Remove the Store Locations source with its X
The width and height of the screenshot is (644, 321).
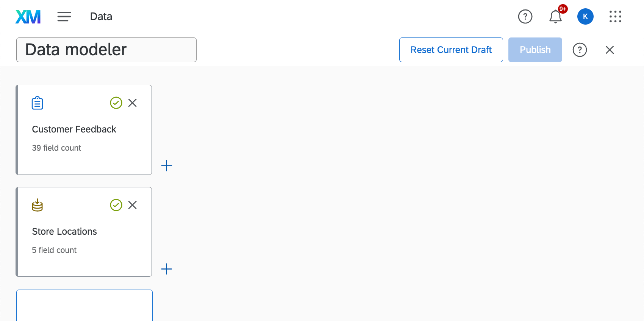click(132, 205)
